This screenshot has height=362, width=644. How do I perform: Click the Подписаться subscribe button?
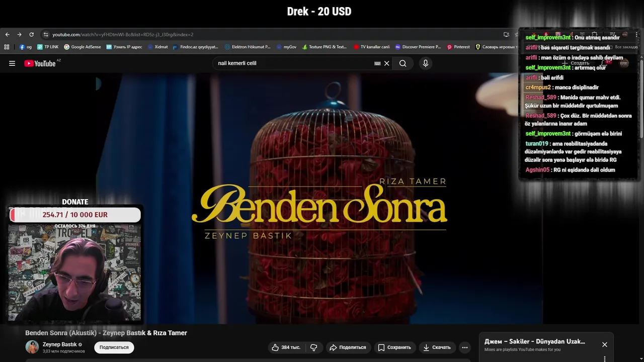click(114, 347)
